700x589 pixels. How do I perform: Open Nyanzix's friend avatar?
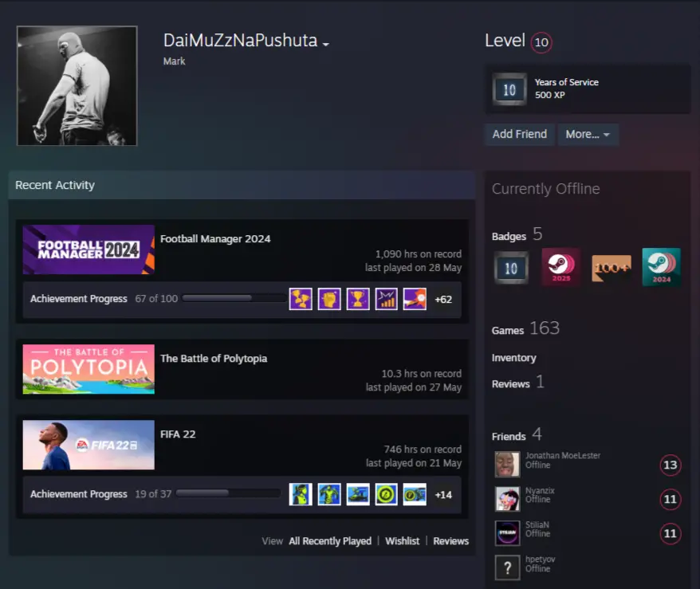click(507, 498)
